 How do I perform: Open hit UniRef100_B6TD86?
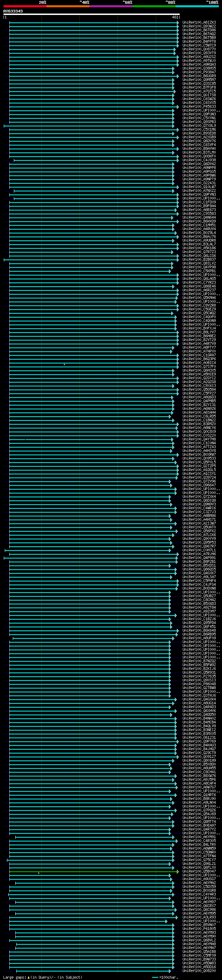point(199,30)
